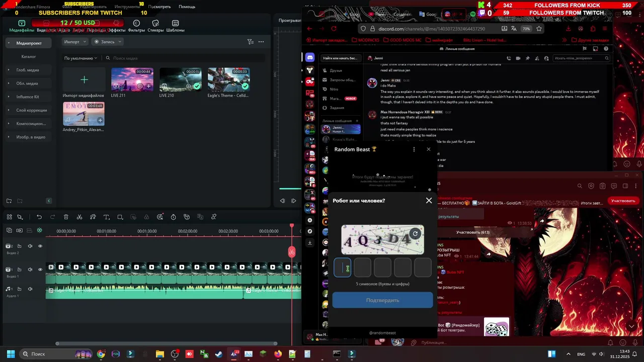This screenshot has width=644, height=362.
Task: Reload the browser page
Action: coord(334,29)
